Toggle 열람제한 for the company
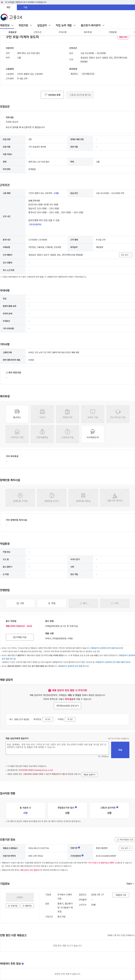 tap(27, 906)
